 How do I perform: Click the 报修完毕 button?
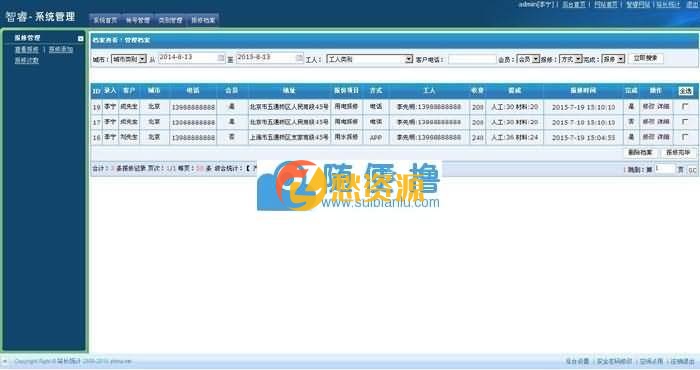(x=678, y=153)
